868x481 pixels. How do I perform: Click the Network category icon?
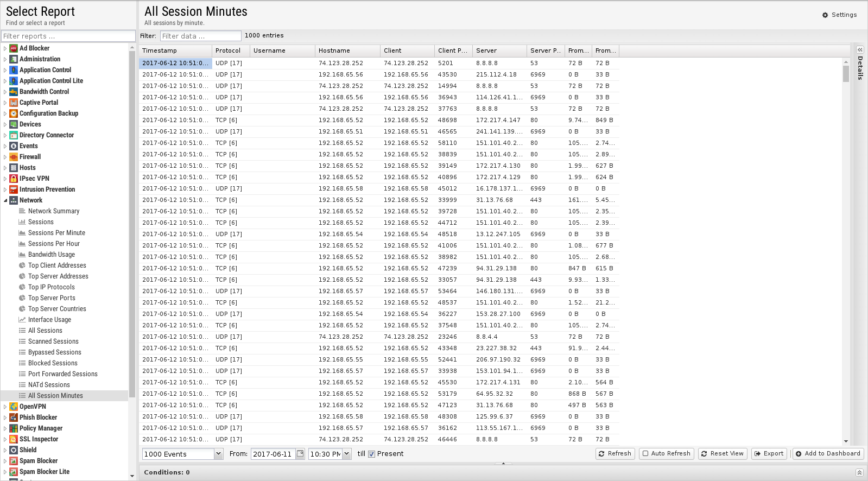[14, 200]
